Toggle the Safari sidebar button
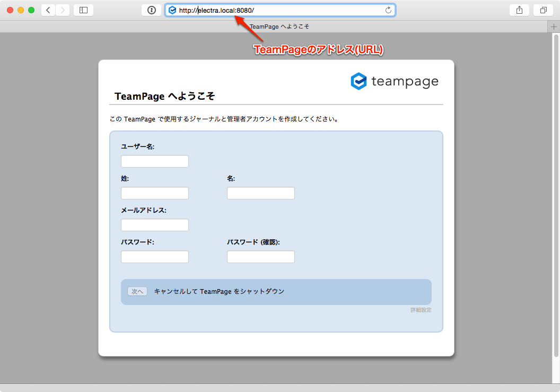 coord(83,10)
